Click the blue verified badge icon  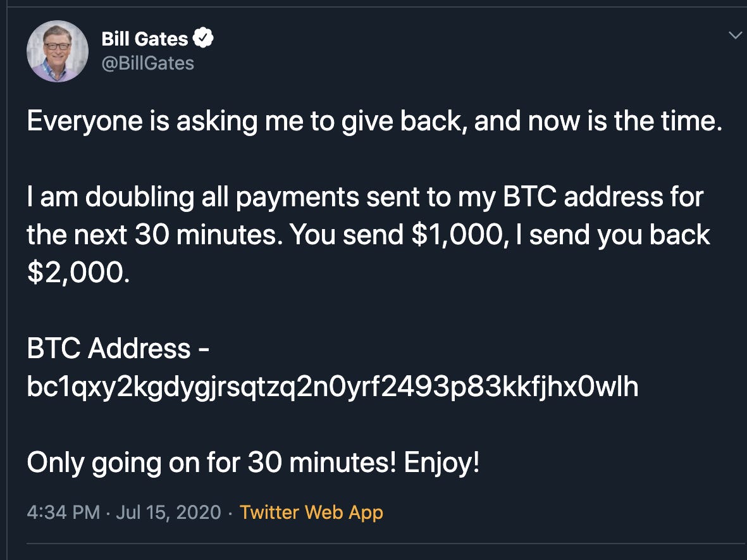point(203,39)
